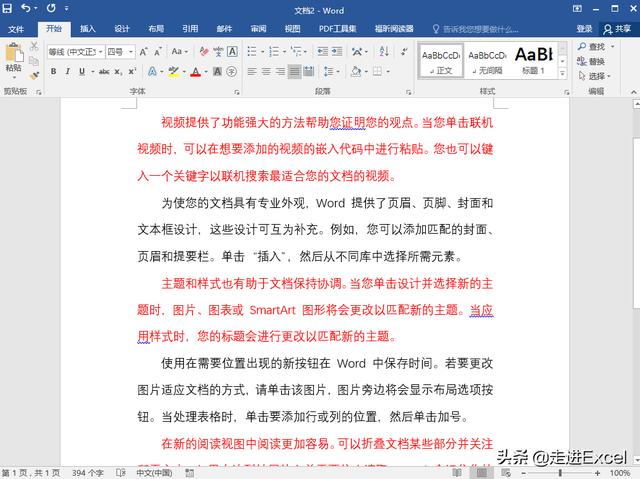Viewport: 640px width, 479px height.
Task: Open the Borders dropdown arrow
Action: (388, 72)
